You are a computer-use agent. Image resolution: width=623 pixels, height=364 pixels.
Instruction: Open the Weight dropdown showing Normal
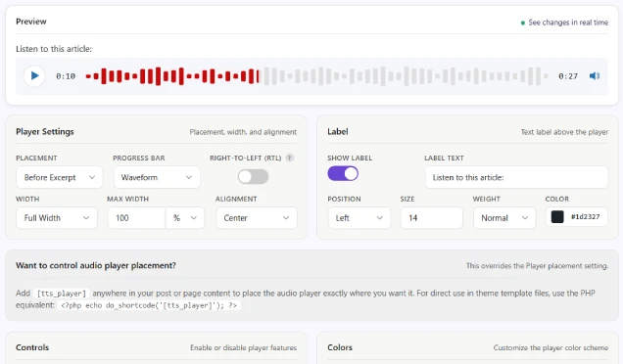pos(504,217)
